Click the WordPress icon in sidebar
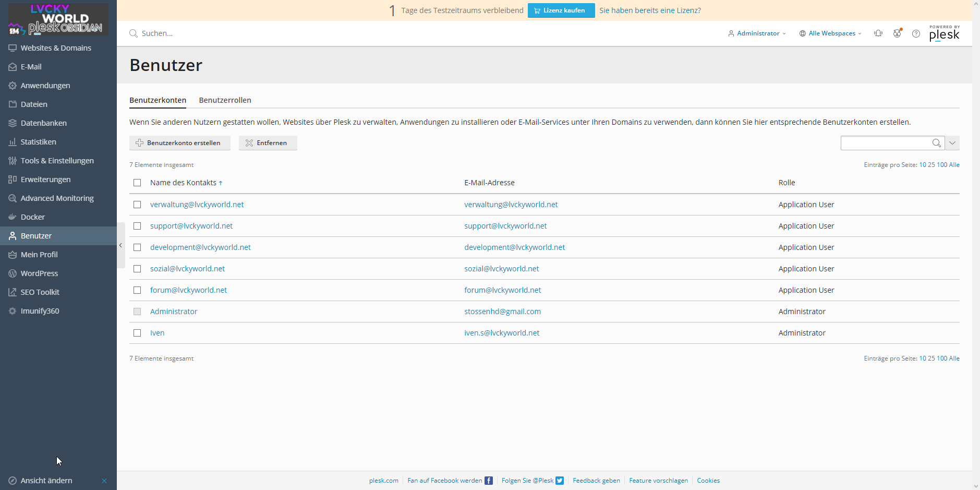The image size is (980, 490). tap(13, 273)
